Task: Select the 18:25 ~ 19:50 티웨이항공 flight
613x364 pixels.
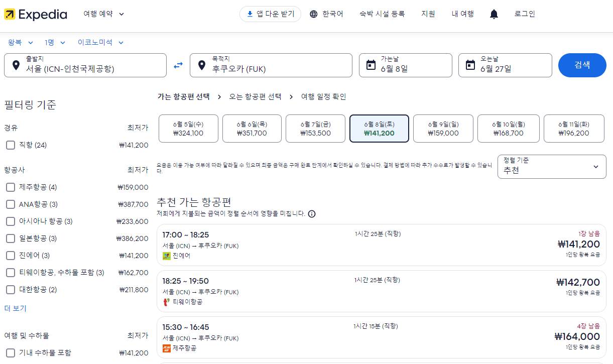Action: (382, 291)
